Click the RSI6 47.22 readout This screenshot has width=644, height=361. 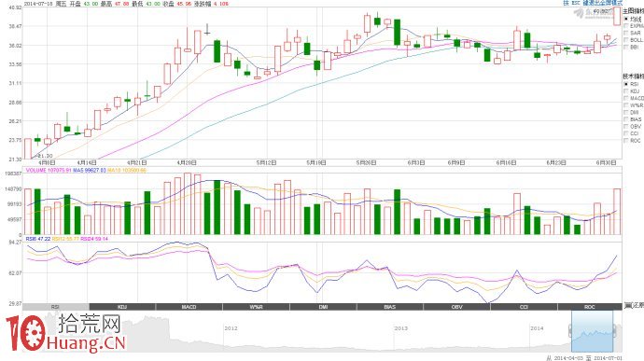click(x=38, y=239)
